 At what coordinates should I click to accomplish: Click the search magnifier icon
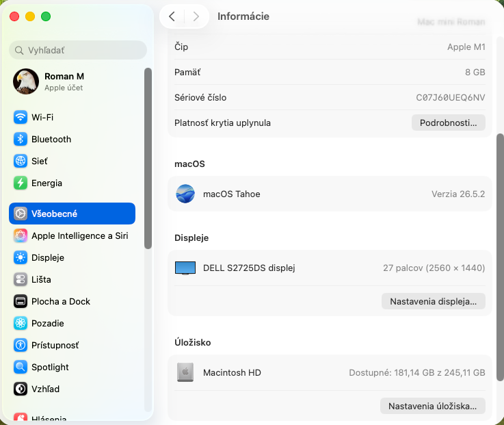pyautogui.click(x=19, y=50)
